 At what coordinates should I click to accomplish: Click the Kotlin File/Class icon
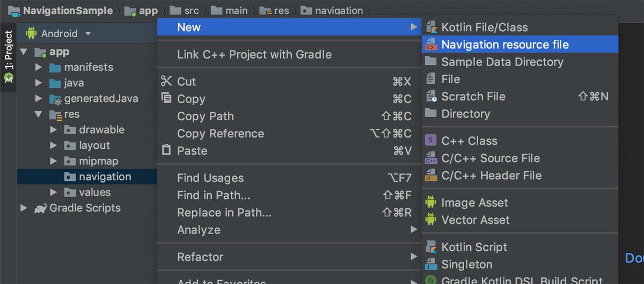(431, 27)
